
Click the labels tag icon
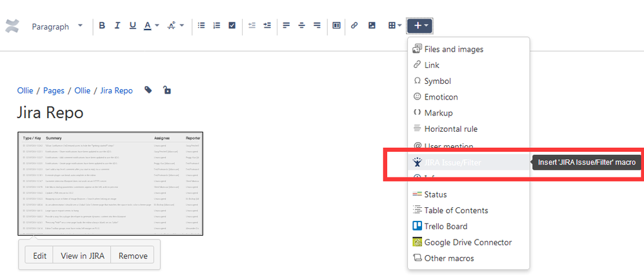(x=148, y=90)
